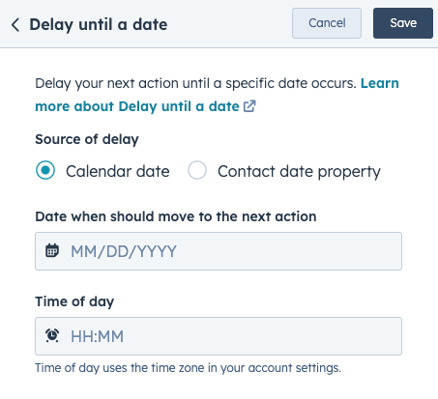Open the MM/DD/YYYY date picker field
This screenshot has width=438, height=399.
tap(218, 251)
